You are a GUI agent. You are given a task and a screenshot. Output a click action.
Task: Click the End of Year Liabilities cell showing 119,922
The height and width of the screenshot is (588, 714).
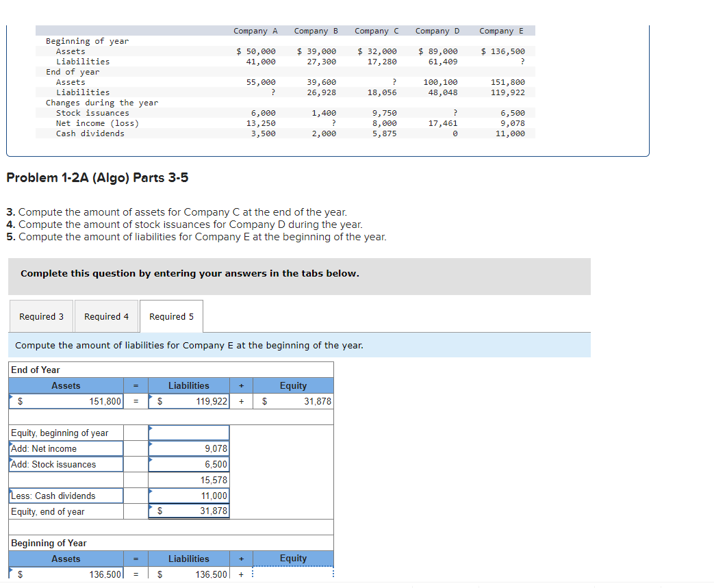click(189, 401)
